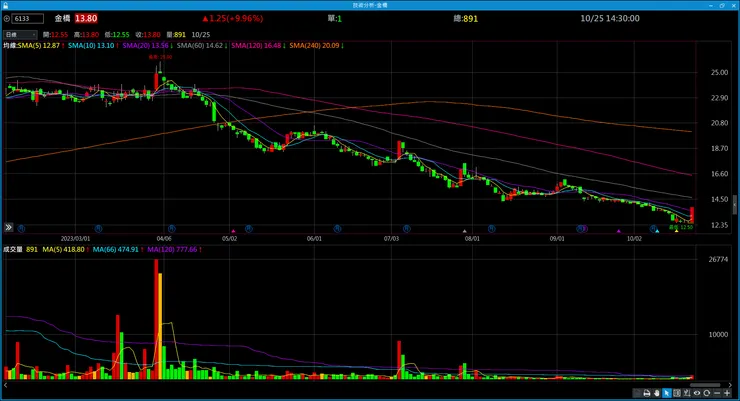Screen dimensions: 740x401
Task: Click the SMA(120) 16.48 legend label
Action: pyautogui.click(x=256, y=46)
